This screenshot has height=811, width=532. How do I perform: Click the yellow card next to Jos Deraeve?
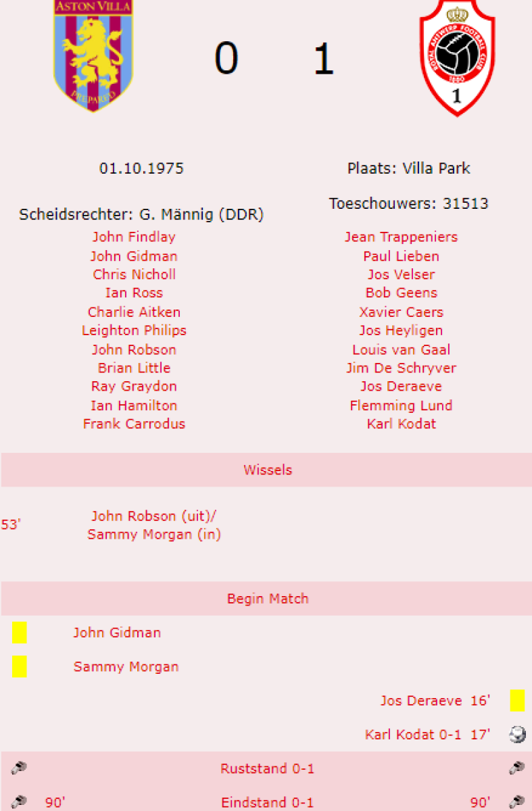pos(517,701)
